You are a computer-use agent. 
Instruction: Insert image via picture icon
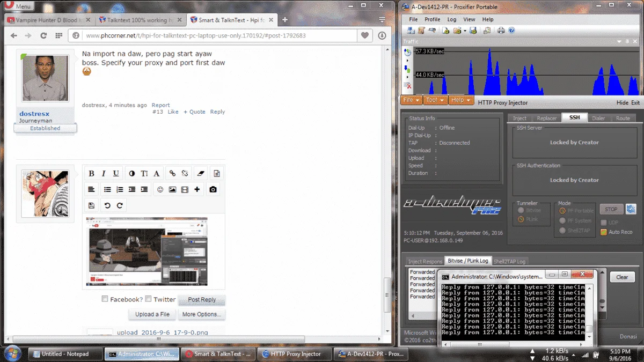(172, 189)
